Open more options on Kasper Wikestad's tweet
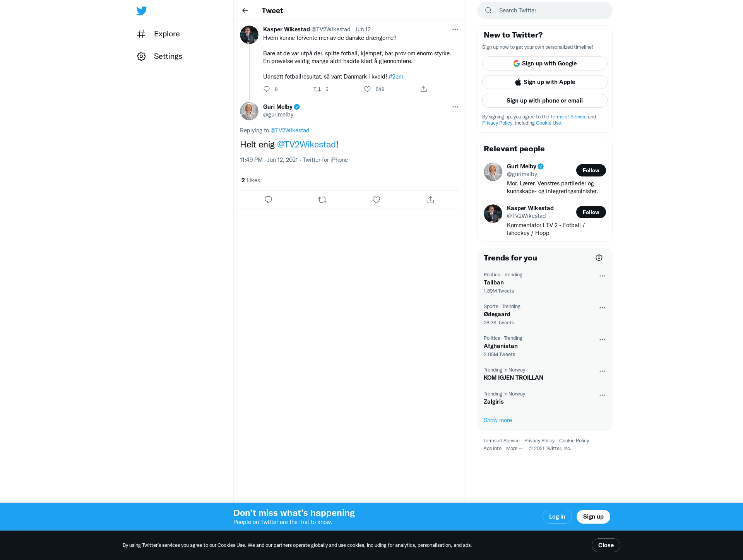 [455, 29]
